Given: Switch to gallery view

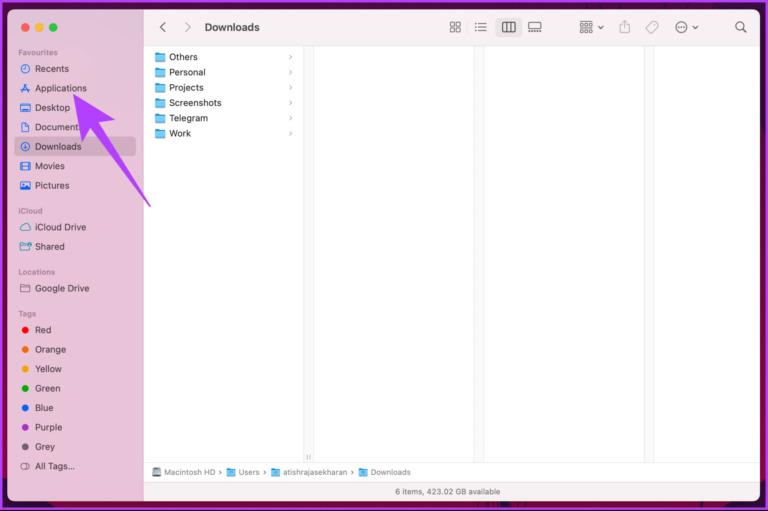Looking at the screenshot, I should pos(535,27).
